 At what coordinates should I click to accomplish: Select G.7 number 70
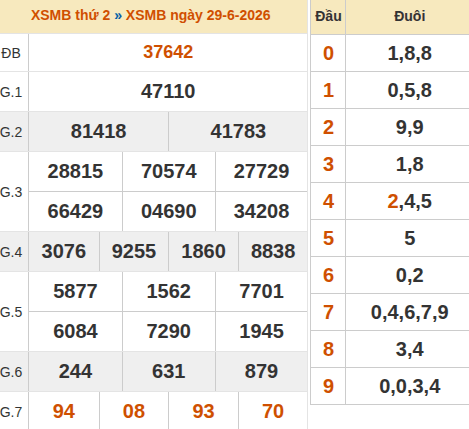click(273, 411)
